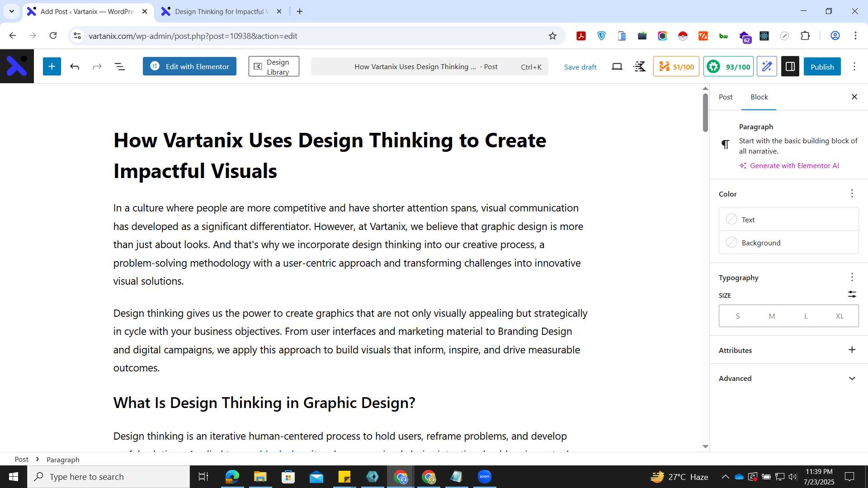
Task: Select font size XL
Action: coord(840,316)
